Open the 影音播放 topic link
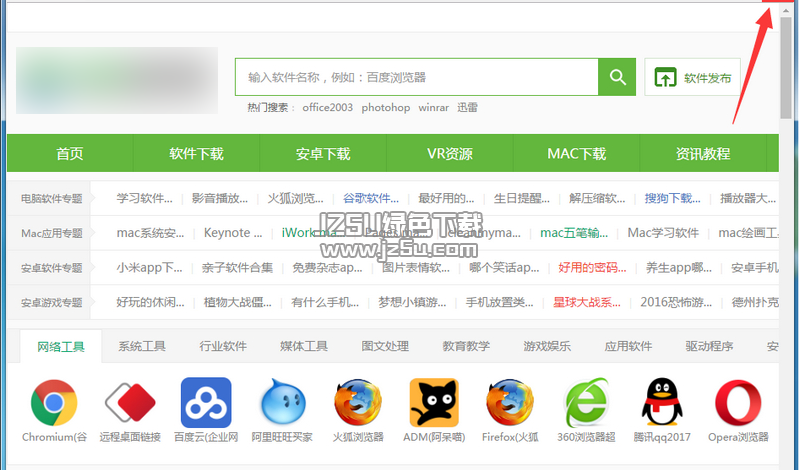Image resolution: width=799 pixels, height=470 pixels. [220, 198]
